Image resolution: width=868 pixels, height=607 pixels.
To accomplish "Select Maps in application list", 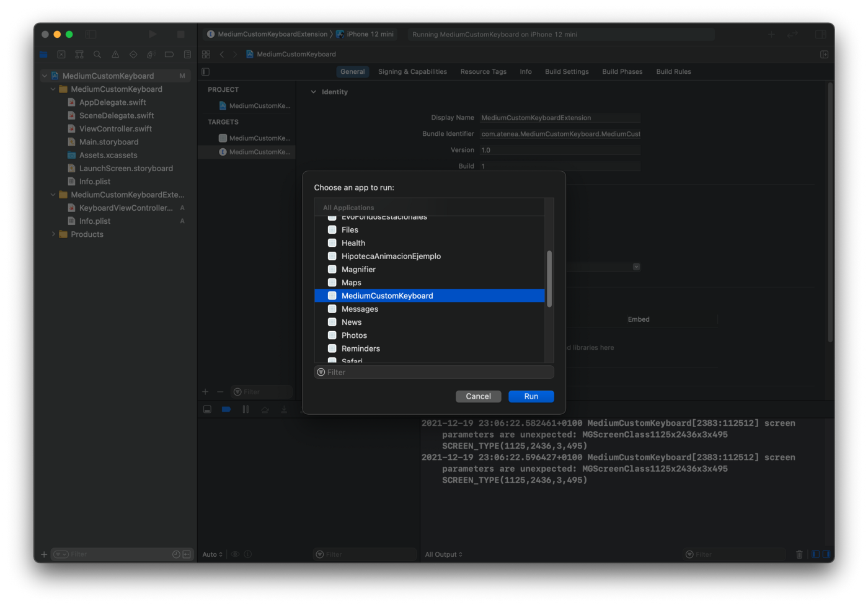I will click(429, 283).
